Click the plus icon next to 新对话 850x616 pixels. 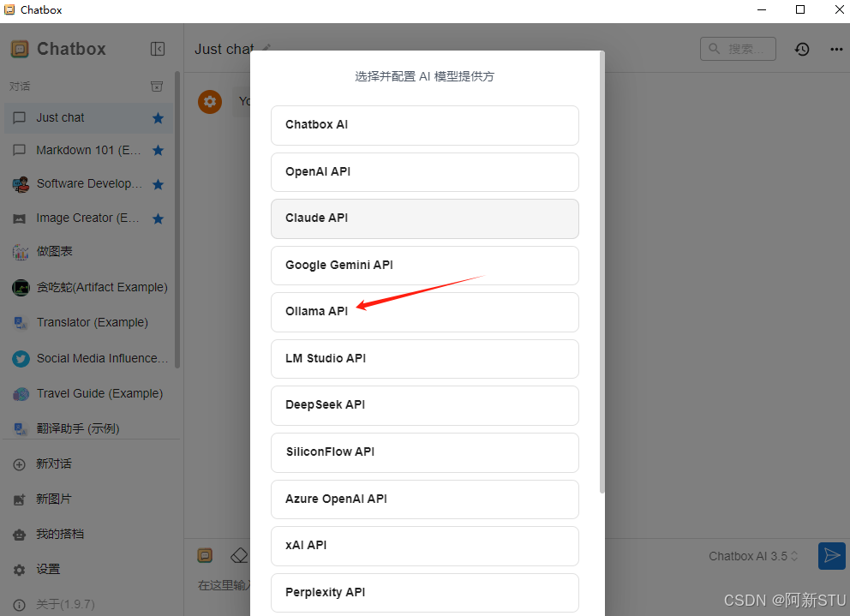pos(20,464)
